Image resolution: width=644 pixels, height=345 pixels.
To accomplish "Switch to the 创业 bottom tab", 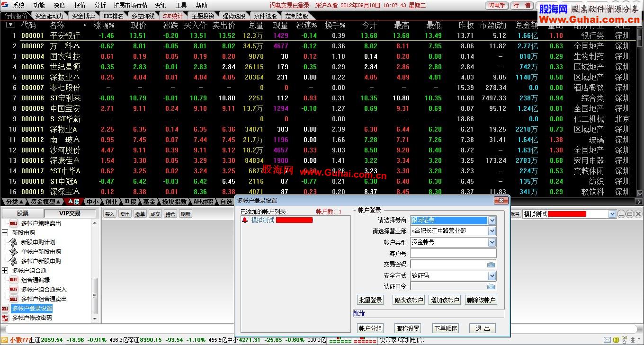I will click(112, 202).
